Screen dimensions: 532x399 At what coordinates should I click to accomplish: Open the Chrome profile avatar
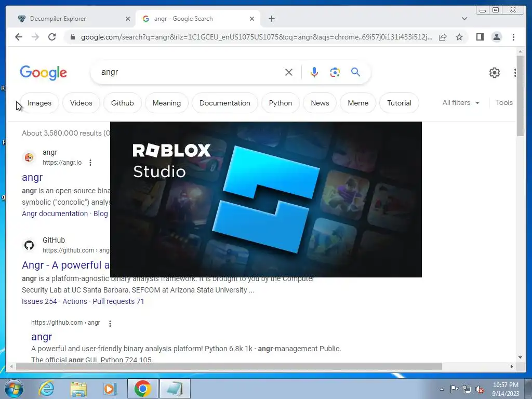click(x=497, y=37)
